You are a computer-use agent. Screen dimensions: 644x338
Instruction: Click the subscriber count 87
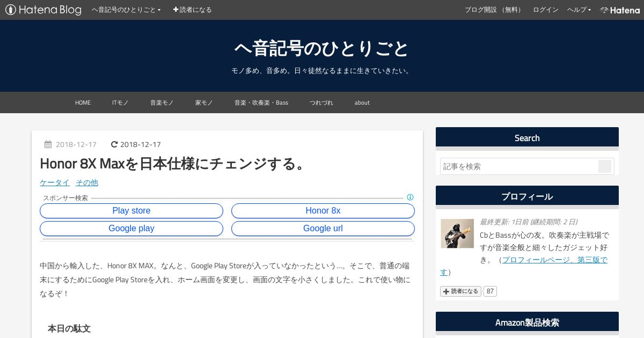(490, 291)
